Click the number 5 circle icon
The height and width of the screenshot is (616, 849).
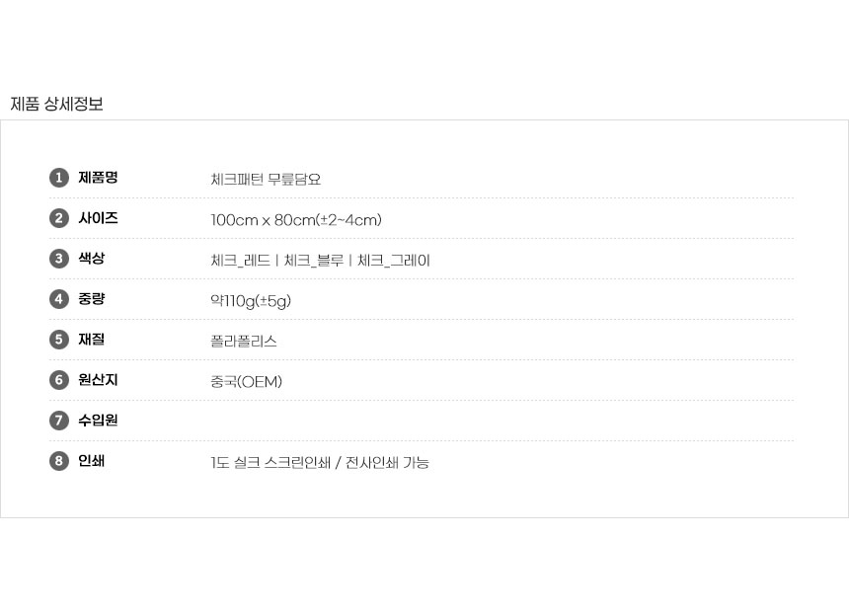[58, 340]
